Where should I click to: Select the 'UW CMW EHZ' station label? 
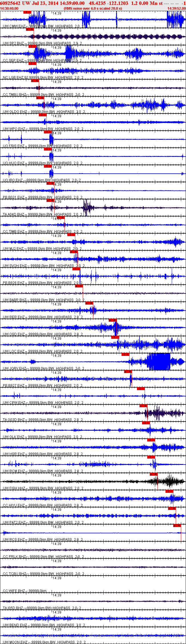click(x=14, y=26)
